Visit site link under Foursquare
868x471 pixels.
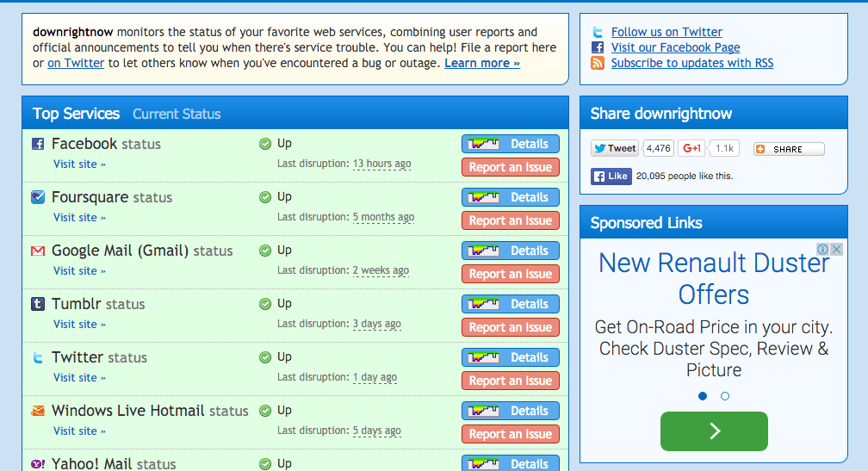(x=79, y=218)
